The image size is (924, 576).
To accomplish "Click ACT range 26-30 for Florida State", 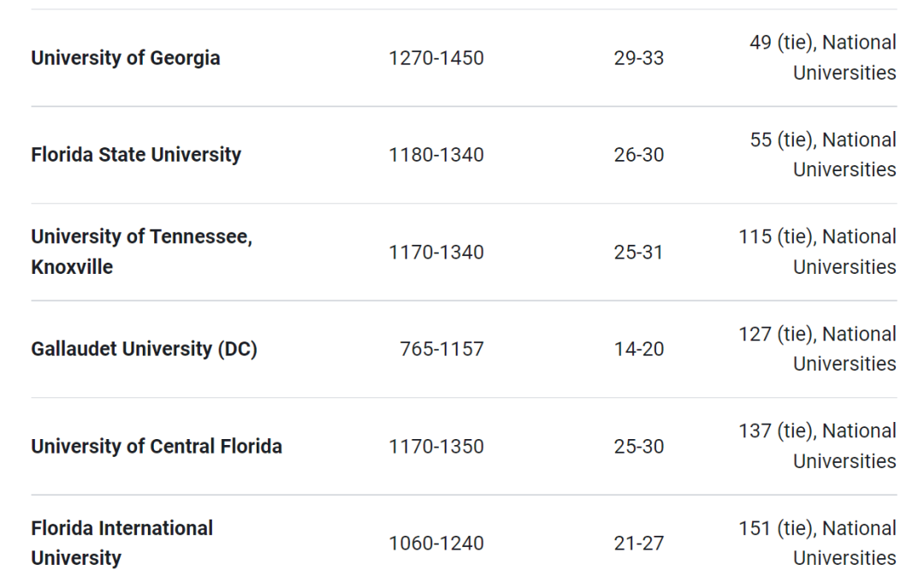I will tap(639, 154).
